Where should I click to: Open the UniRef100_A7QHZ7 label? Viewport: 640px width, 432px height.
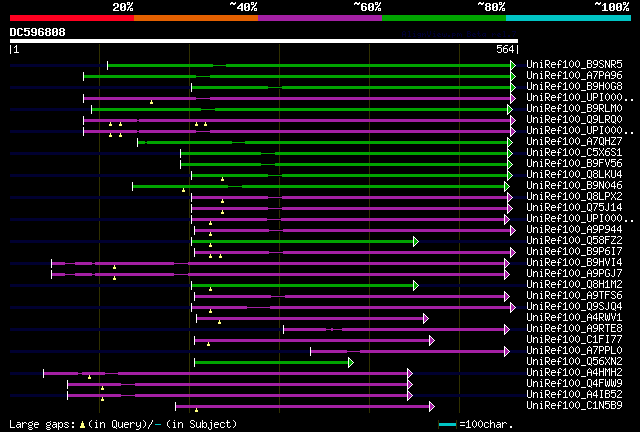[x=574, y=141]
